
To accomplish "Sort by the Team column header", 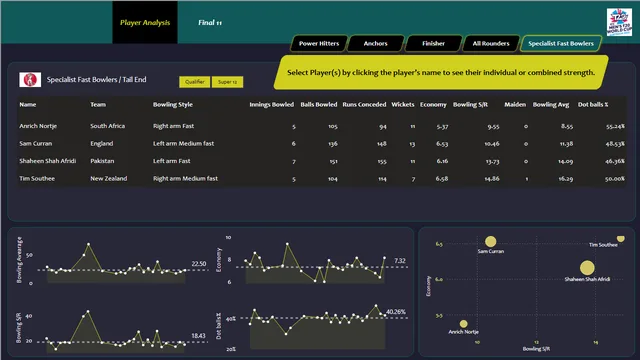I will click(x=98, y=104).
